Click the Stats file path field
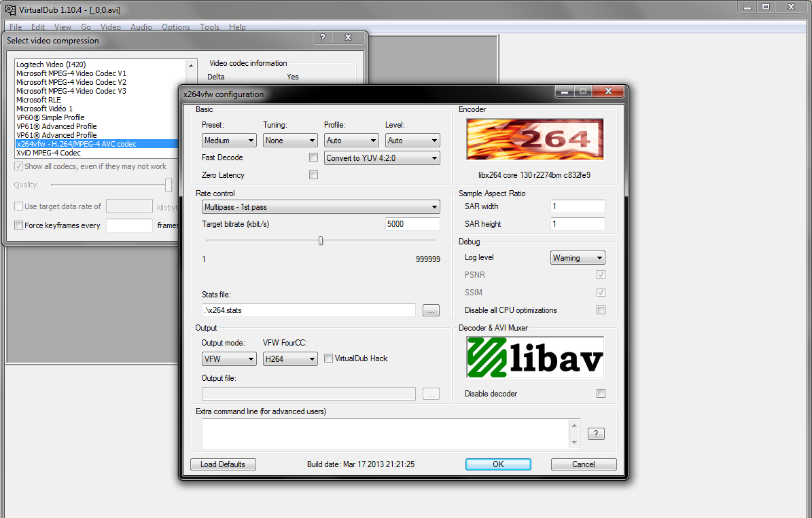Image resolution: width=812 pixels, height=518 pixels. pos(308,310)
